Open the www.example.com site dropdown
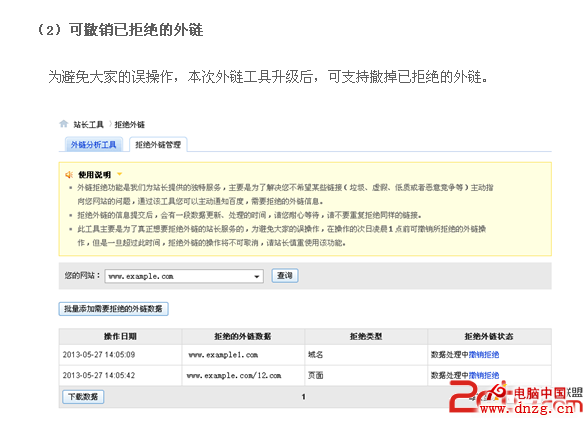 (184, 276)
